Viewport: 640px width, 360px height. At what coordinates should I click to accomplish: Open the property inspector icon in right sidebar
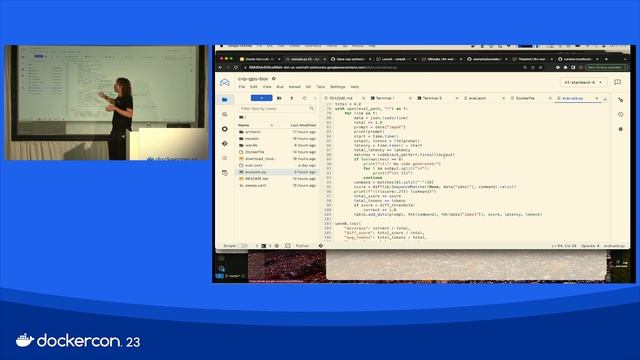[620, 100]
